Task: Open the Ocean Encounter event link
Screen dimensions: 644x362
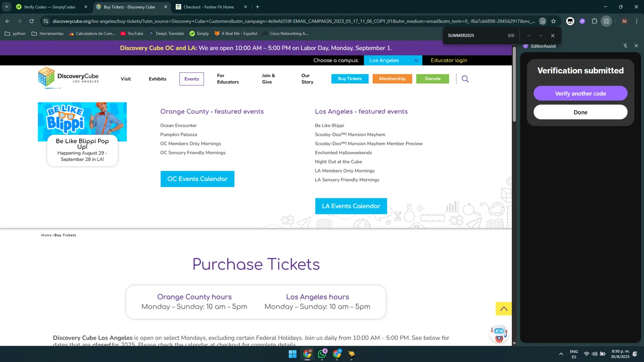Action: (x=179, y=126)
